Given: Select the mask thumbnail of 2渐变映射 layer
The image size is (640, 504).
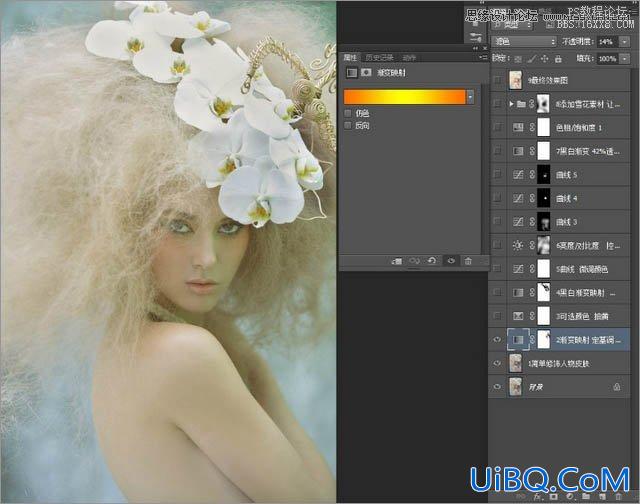Looking at the screenshot, I should tap(543, 340).
